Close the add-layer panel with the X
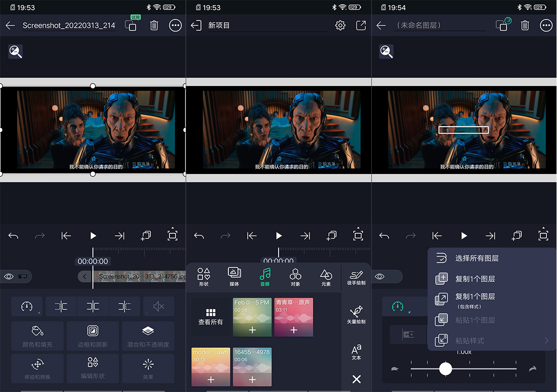 coord(356,379)
